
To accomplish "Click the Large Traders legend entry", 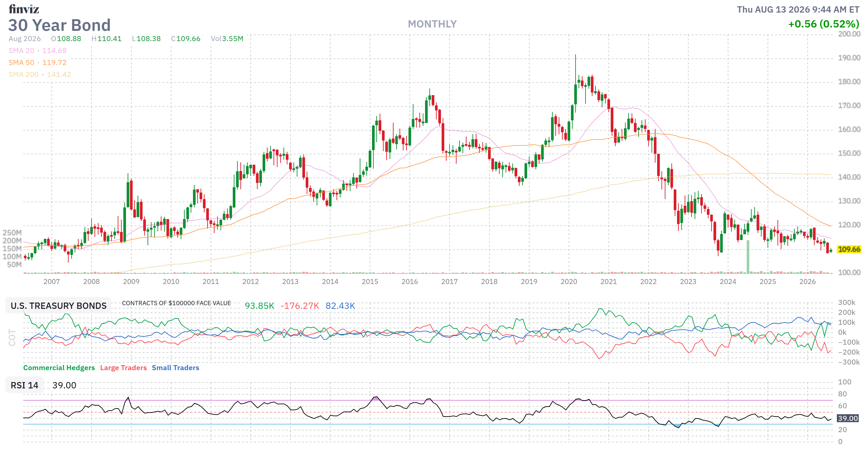I will (x=123, y=368).
